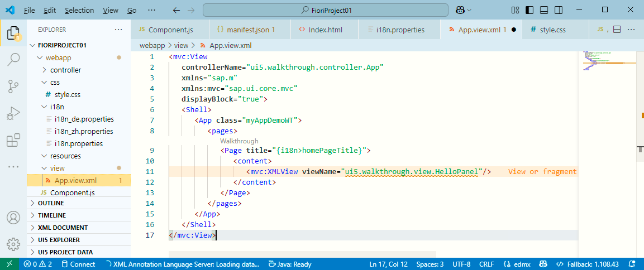Open the Search view in activity bar
This screenshot has width=644, height=270.
tap(13, 60)
